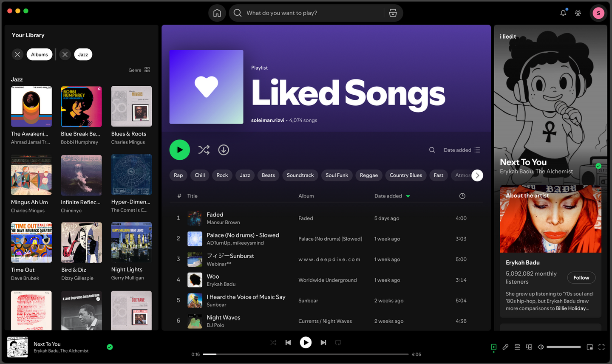This screenshot has width=612, height=364.
Task: Open Date added sort dropdown
Action: [462, 150]
